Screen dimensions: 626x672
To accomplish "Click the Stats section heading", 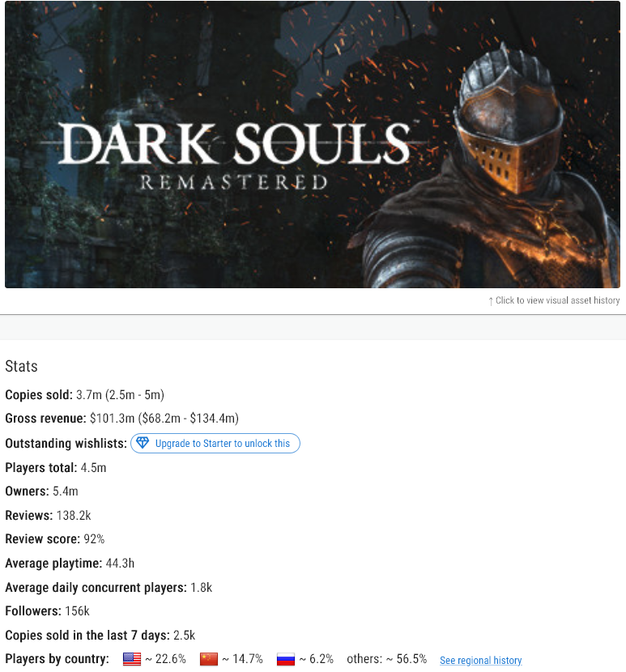I will 21,367.
